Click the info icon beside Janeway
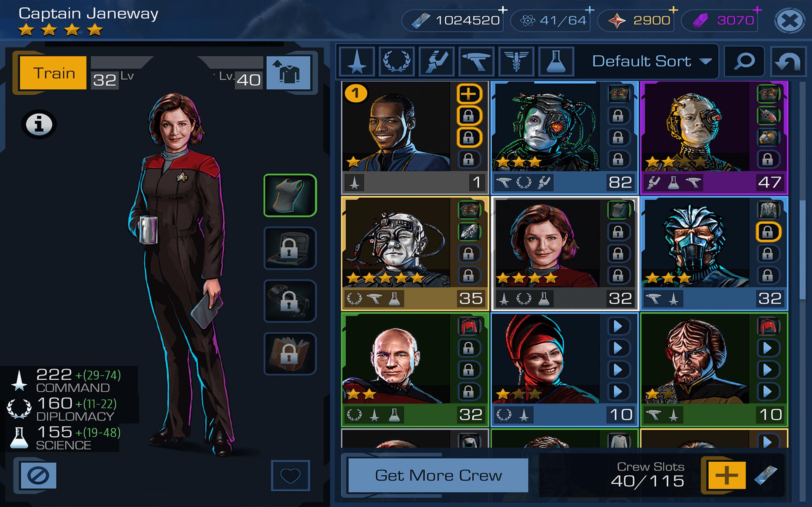 point(39,124)
